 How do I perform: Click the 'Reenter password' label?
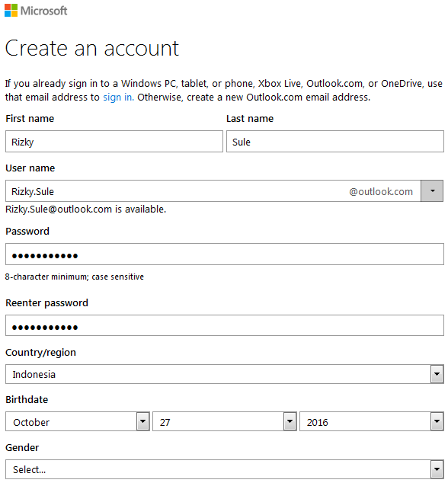pos(46,303)
